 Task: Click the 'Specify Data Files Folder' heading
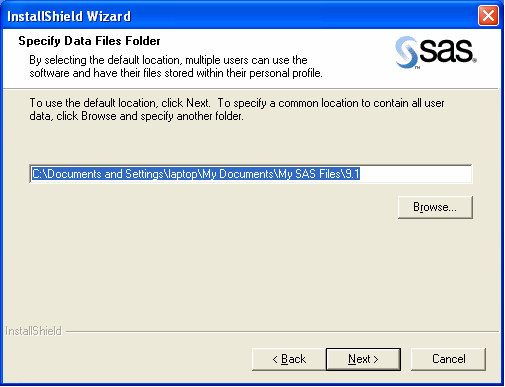(x=89, y=41)
